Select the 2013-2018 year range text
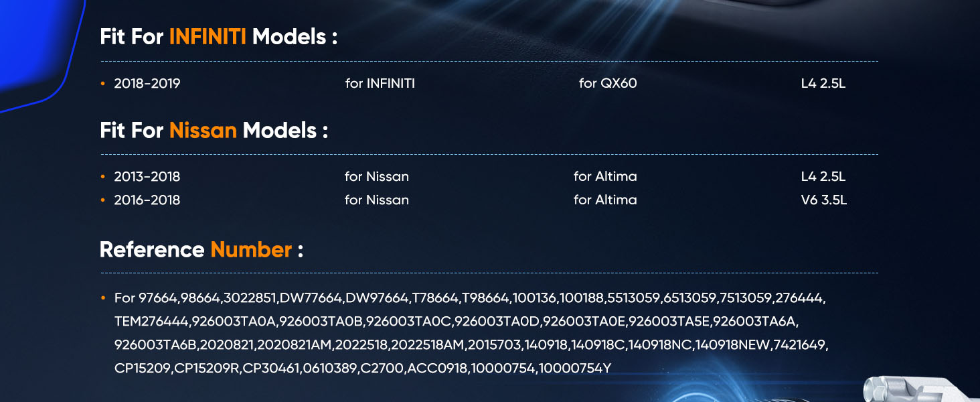980x402 pixels. point(147,177)
